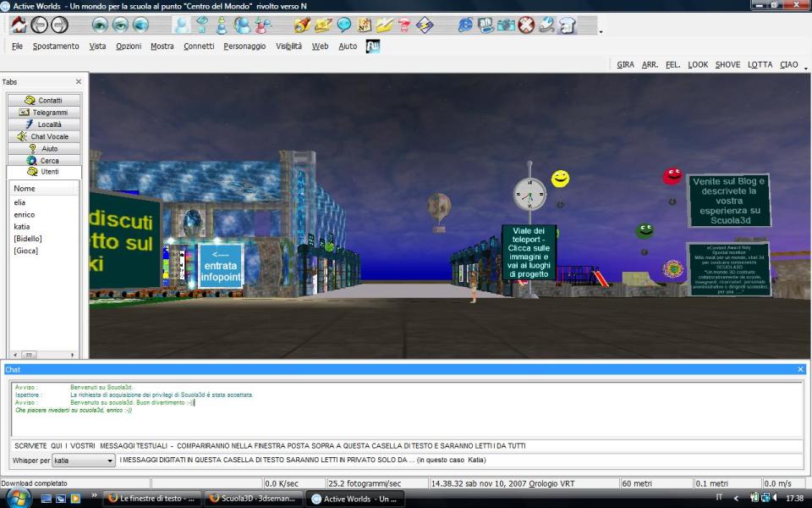Viewport: 812px width, 508px height.
Task: Switch to the Chat Vocale tab
Action: 44,136
